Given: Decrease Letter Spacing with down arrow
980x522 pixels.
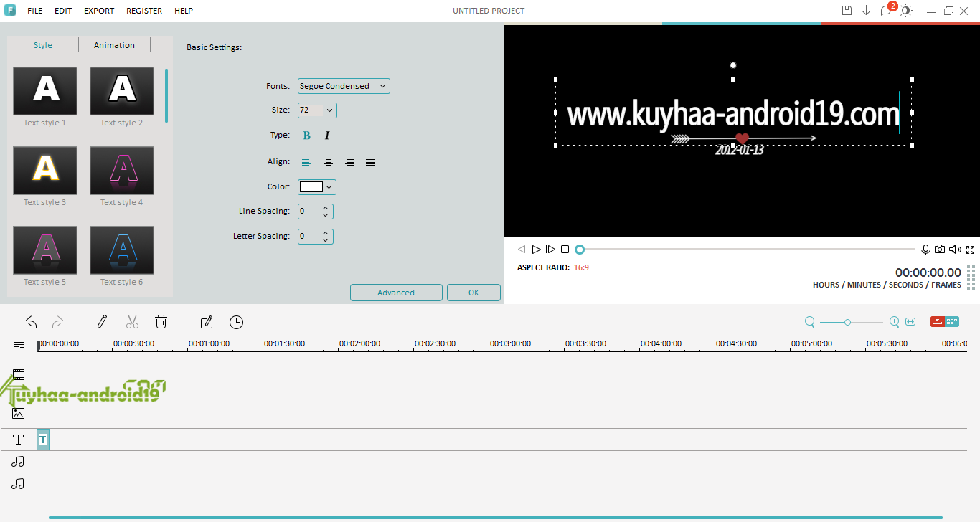Looking at the screenshot, I should click(x=326, y=239).
